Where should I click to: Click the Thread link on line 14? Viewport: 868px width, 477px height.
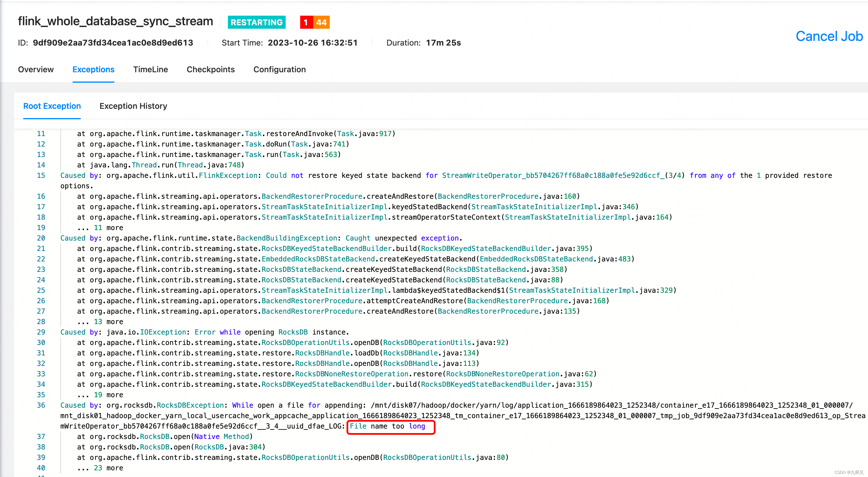(x=144, y=165)
